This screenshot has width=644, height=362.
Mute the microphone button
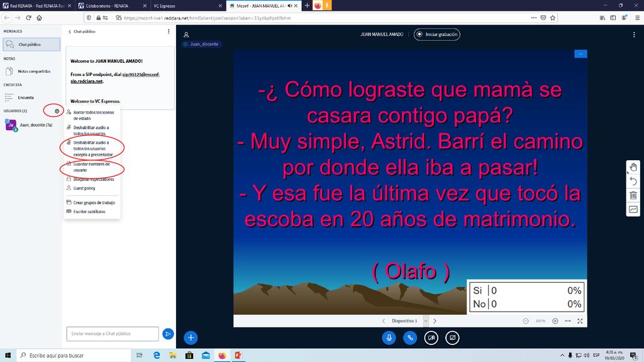(x=389, y=337)
